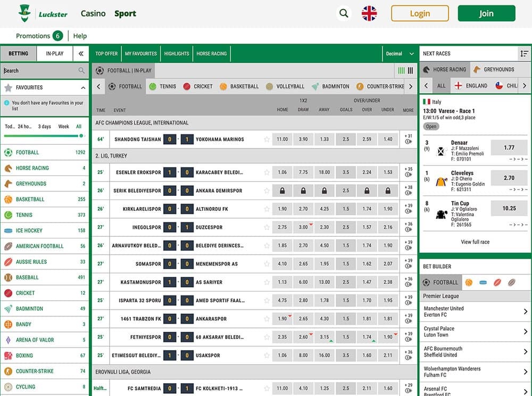Favourite the Kirklarelispor match star
The height and width of the screenshot is (396, 532).
(x=267, y=209)
